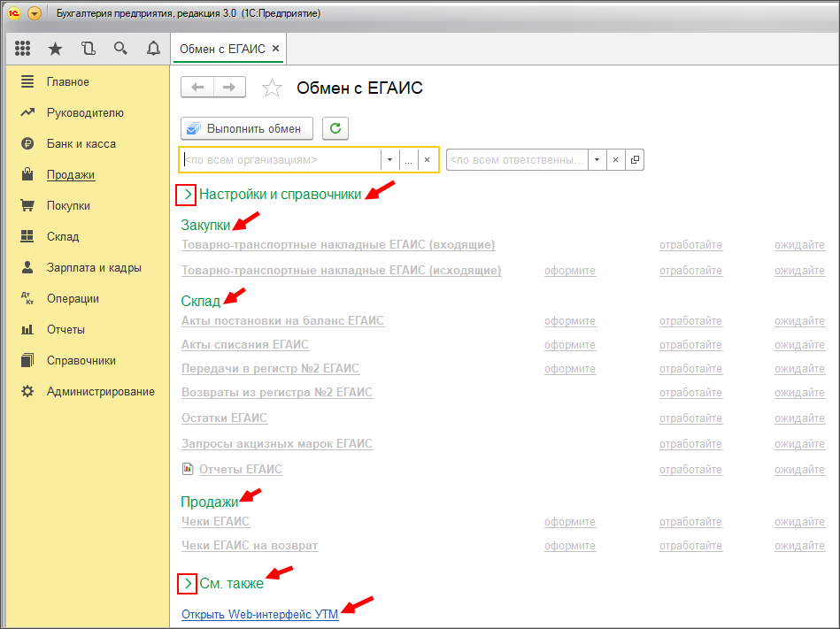The width and height of the screenshot is (840, 629).
Task: Go forward with the right arrow button
Action: [229, 88]
